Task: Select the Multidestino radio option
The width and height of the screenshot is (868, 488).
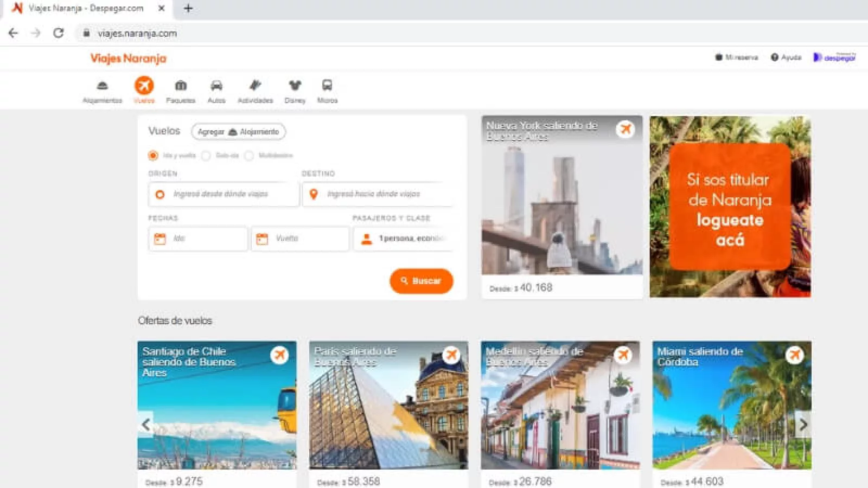Action: coord(249,156)
